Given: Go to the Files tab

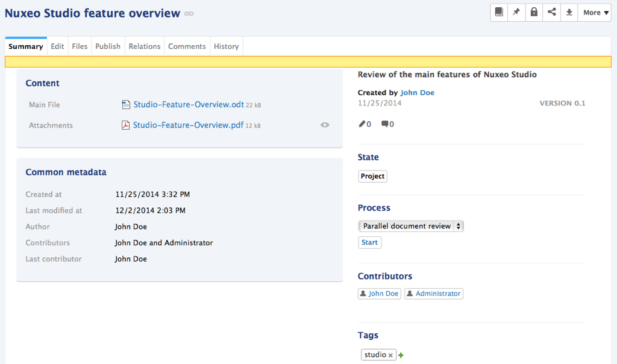Looking at the screenshot, I should coord(80,46).
